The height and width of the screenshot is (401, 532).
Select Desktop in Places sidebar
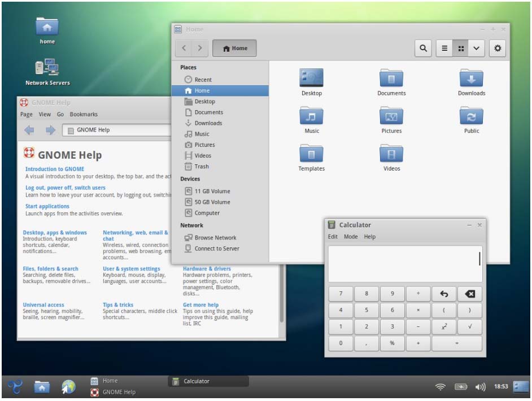coord(220,102)
